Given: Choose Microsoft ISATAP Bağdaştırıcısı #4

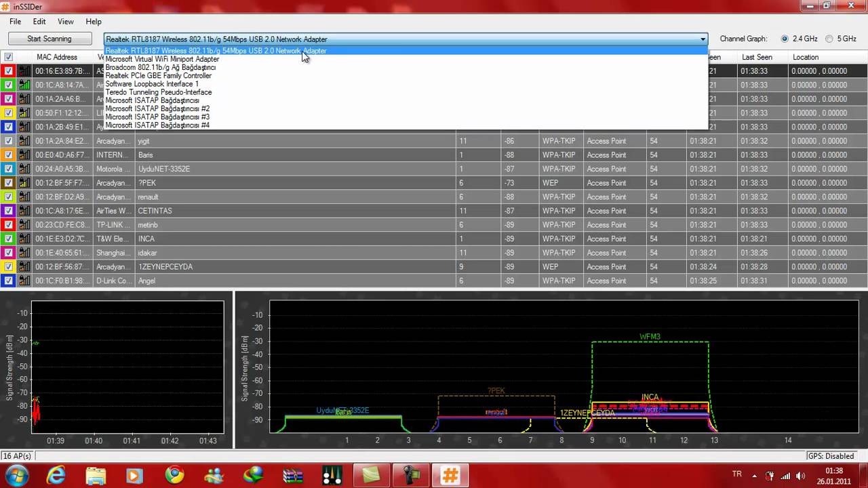Looking at the screenshot, I should pos(406,125).
